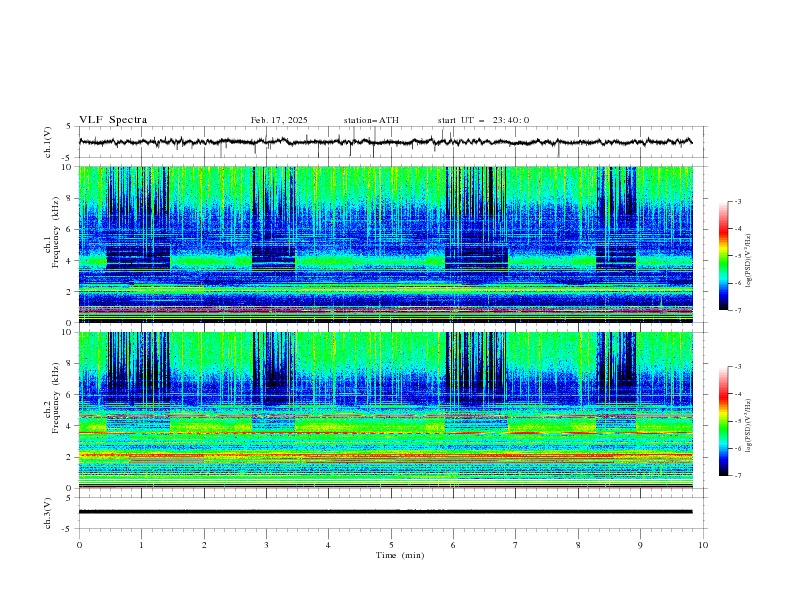Click the 'VLF Spectra' title text
Viewport: 792px width, 612px height.
pos(113,120)
